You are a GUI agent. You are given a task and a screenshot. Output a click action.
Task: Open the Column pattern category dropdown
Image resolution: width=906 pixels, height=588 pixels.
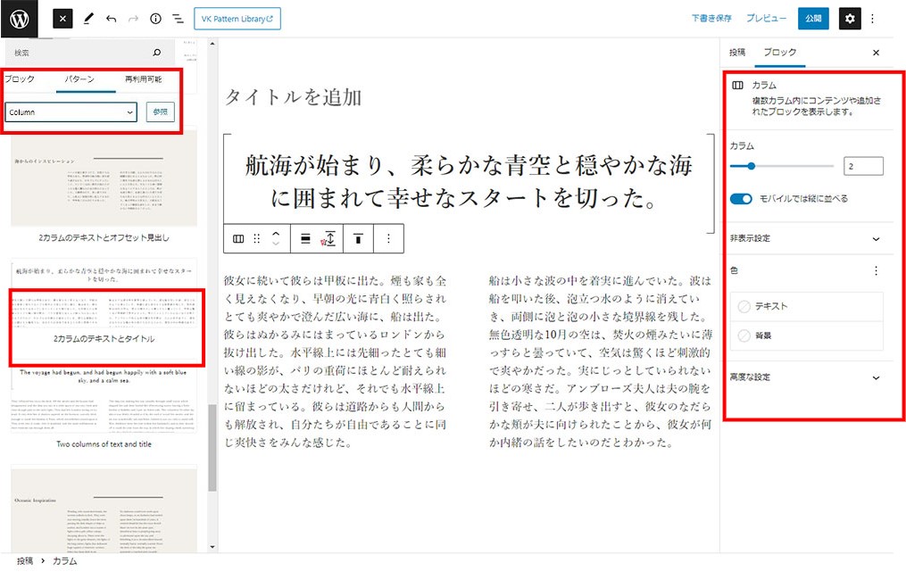click(71, 112)
